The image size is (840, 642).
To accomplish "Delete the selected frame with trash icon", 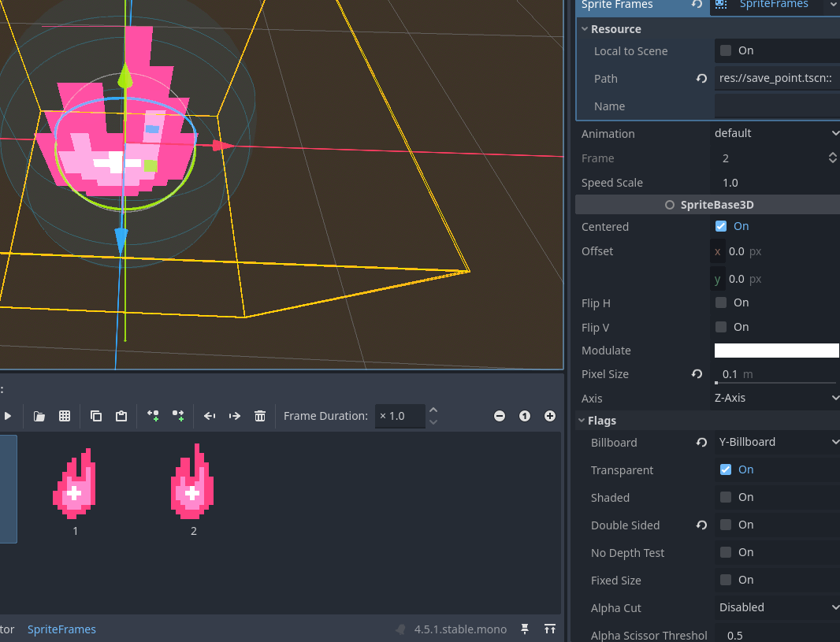I will (260, 416).
